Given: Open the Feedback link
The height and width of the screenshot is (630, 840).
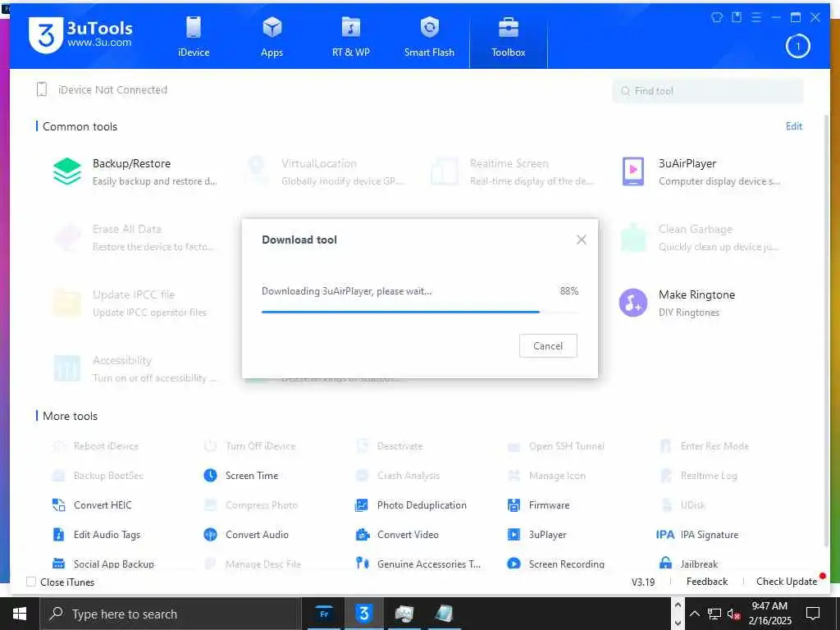Looking at the screenshot, I should pos(706,582).
